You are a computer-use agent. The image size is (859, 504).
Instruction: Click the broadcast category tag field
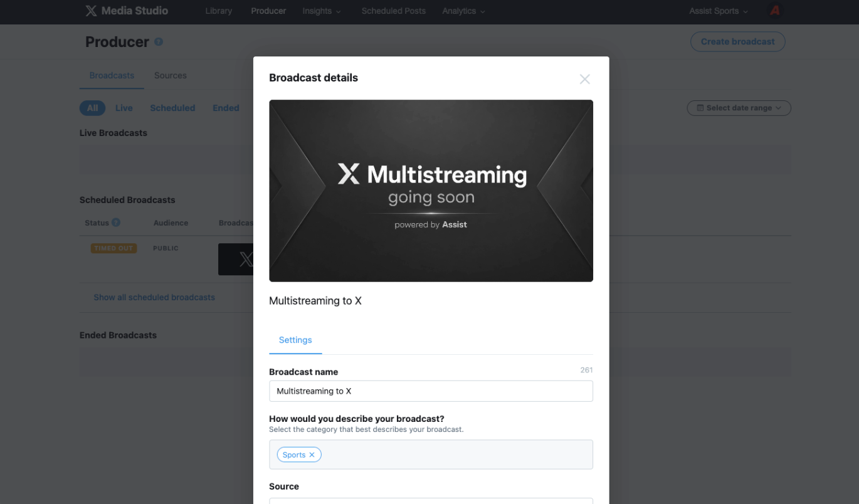click(x=431, y=454)
